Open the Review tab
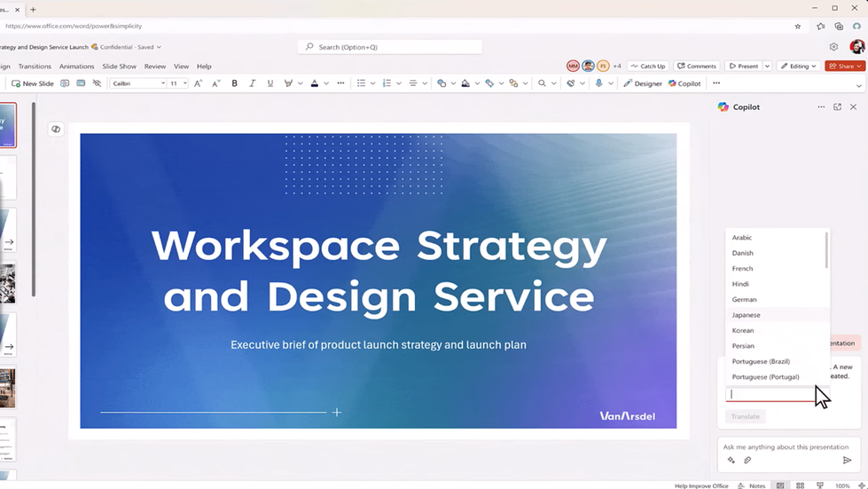This screenshot has width=868, height=489. [x=155, y=67]
